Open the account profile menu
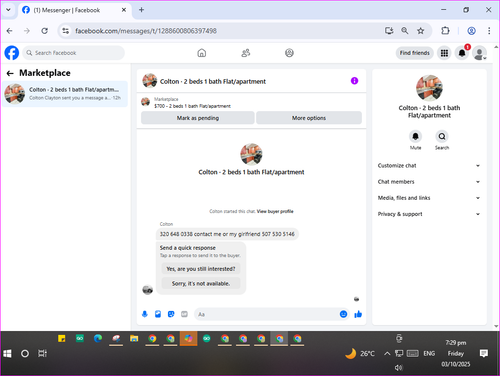500x376 pixels. 479,53
